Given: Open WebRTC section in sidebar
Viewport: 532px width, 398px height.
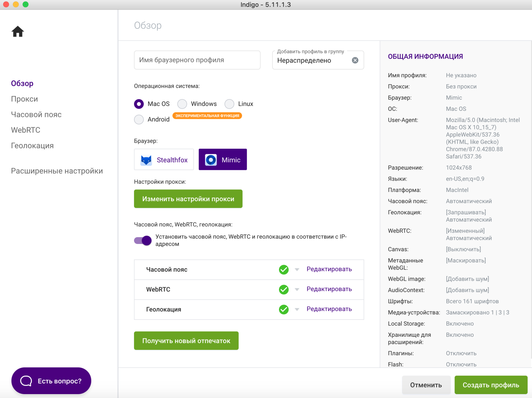Looking at the screenshot, I should (x=25, y=130).
